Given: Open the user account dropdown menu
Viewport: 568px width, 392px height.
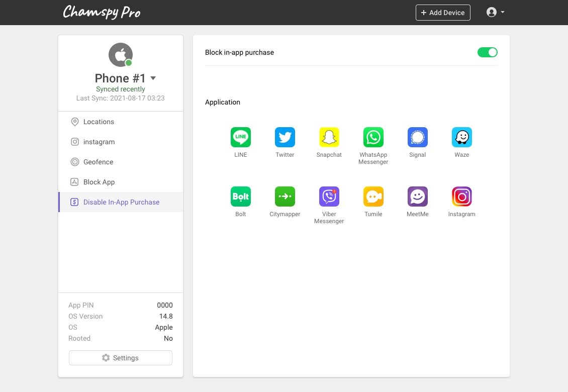Looking at the screenshot, I should (x=495, y=13).
